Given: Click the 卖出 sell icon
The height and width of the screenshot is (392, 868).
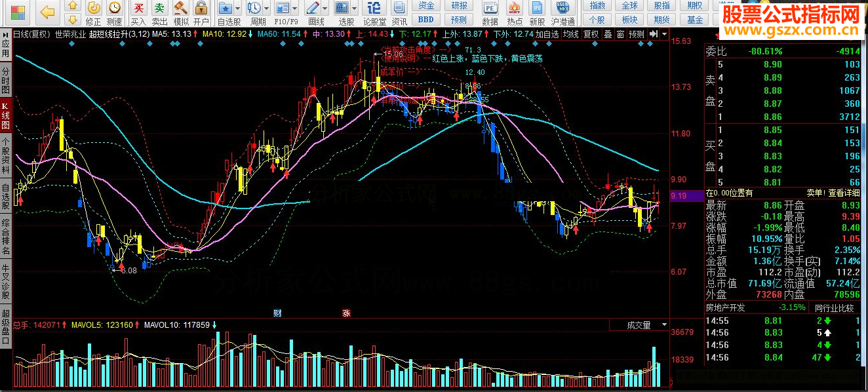Looking at the screenshot, I should coord(159,8).
